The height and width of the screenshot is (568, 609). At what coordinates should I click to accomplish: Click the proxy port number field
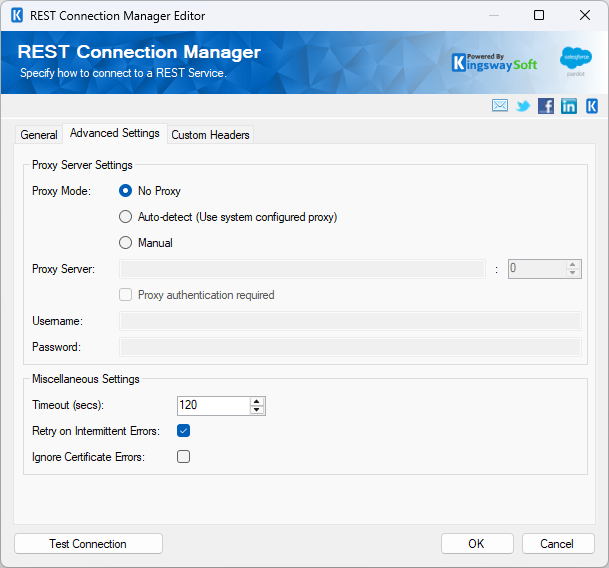click(x=537, y=269)
